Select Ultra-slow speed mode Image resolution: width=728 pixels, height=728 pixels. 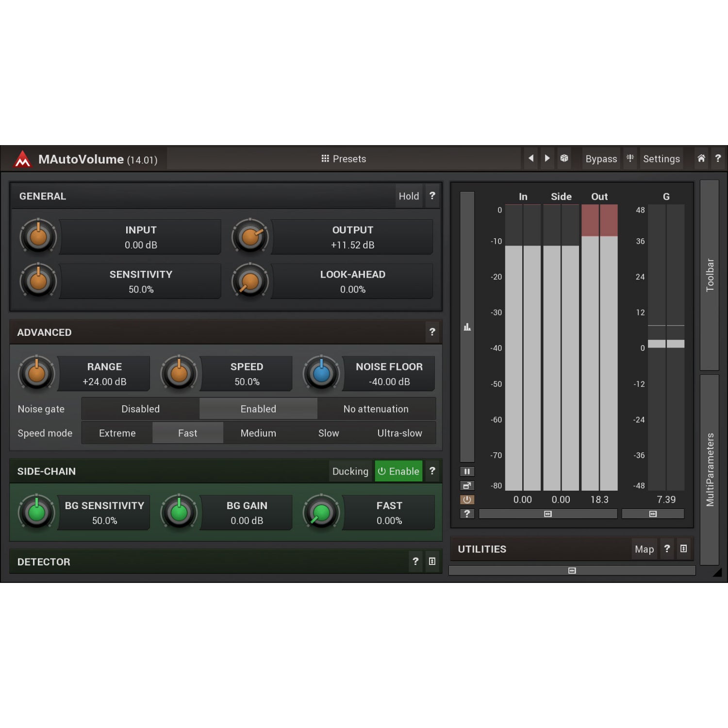[x=400, y=433]
